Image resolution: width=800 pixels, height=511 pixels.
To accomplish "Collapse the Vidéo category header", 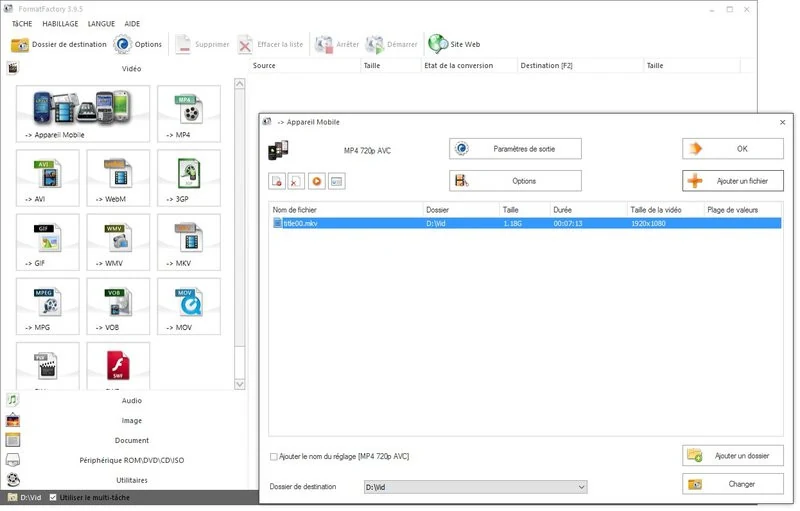I will pos(131,68).
